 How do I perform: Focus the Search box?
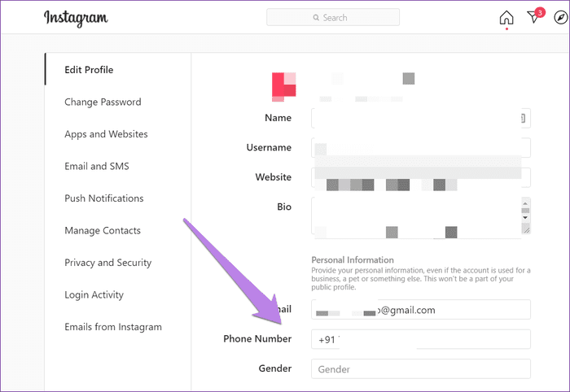333,17
